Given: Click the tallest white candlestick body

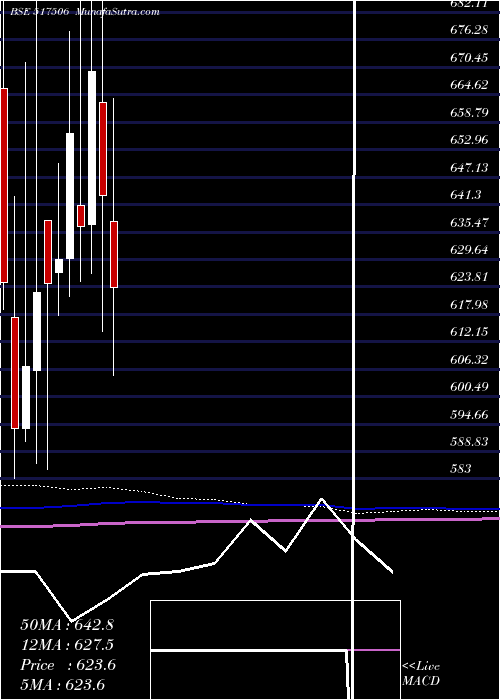Looking at the screenshot, I should point(92,148).
